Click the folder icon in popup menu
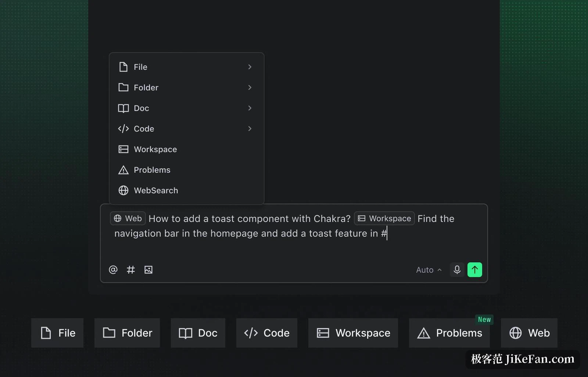The width and height of the screenshot is (588, 377). coord(123,87)
